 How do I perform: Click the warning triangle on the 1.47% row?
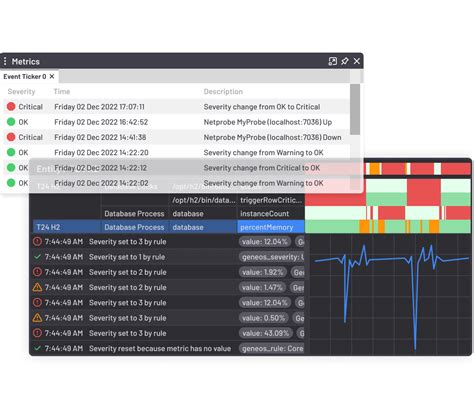pyautogui.click(x=37, y=287)
